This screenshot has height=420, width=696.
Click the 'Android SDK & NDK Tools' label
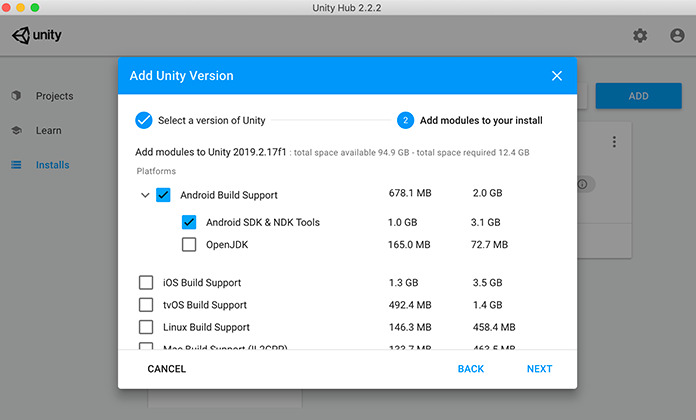point(263,222)
